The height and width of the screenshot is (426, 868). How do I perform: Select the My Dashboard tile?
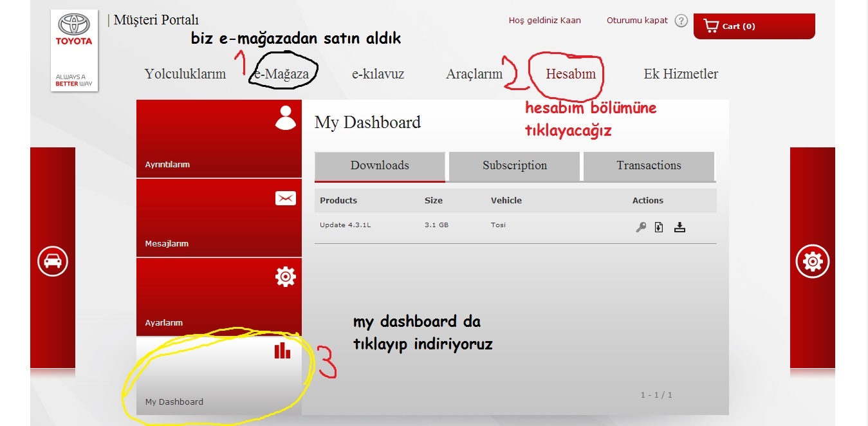[219, 376]
